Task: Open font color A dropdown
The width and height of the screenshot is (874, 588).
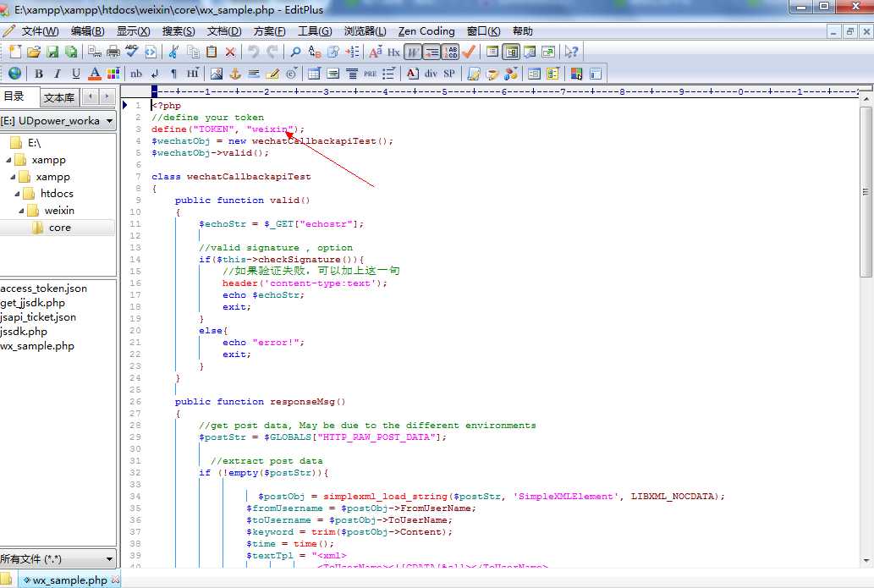Action: coord(95,74)
